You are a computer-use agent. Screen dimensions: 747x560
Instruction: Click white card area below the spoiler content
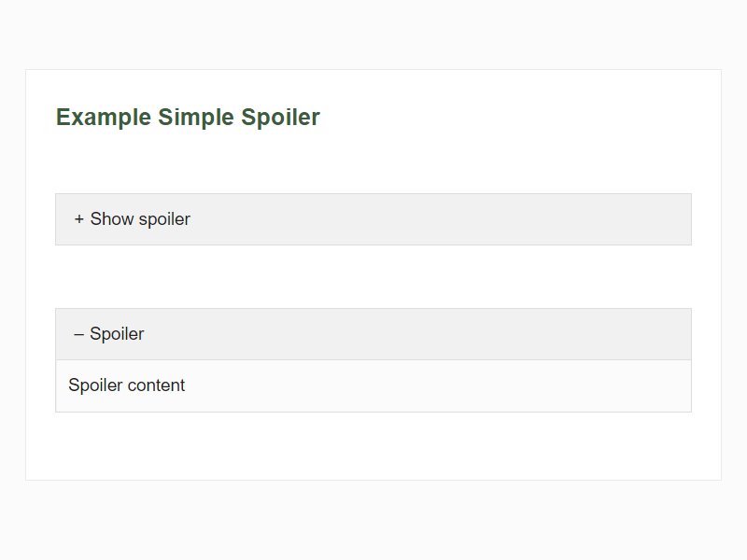coord(373,446)
